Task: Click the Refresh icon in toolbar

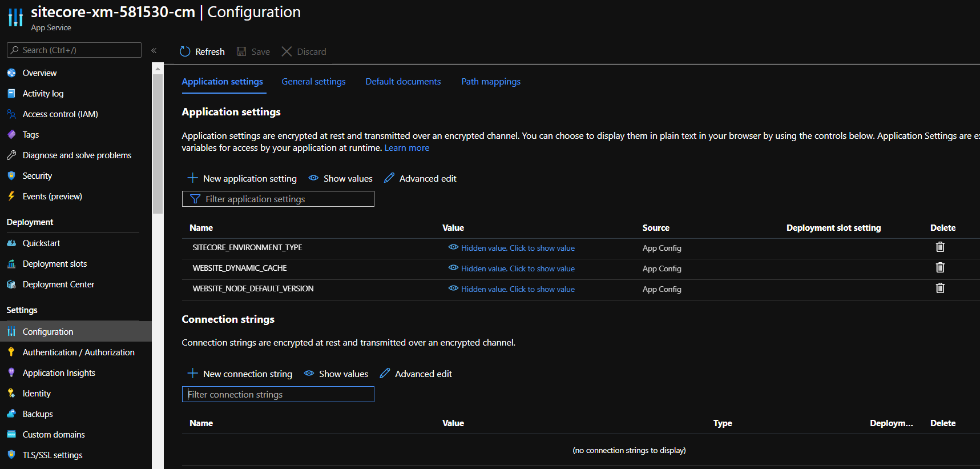Action: 185,51
